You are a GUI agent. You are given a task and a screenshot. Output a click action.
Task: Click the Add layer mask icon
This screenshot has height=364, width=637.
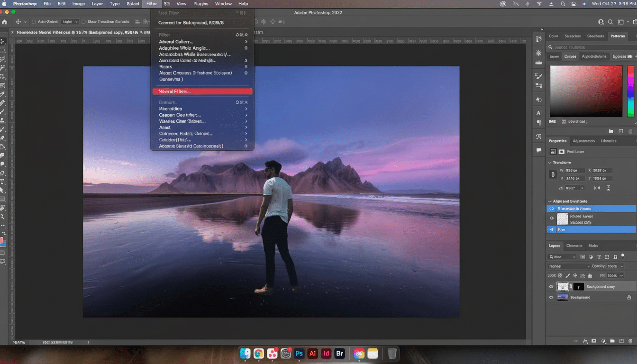[593, 341]
